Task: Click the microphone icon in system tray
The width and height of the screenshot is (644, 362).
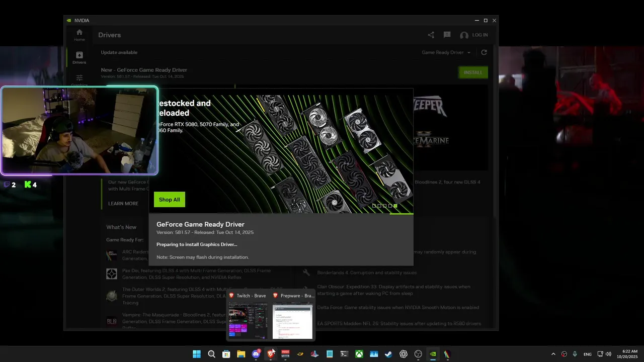Action: point(575,354)
